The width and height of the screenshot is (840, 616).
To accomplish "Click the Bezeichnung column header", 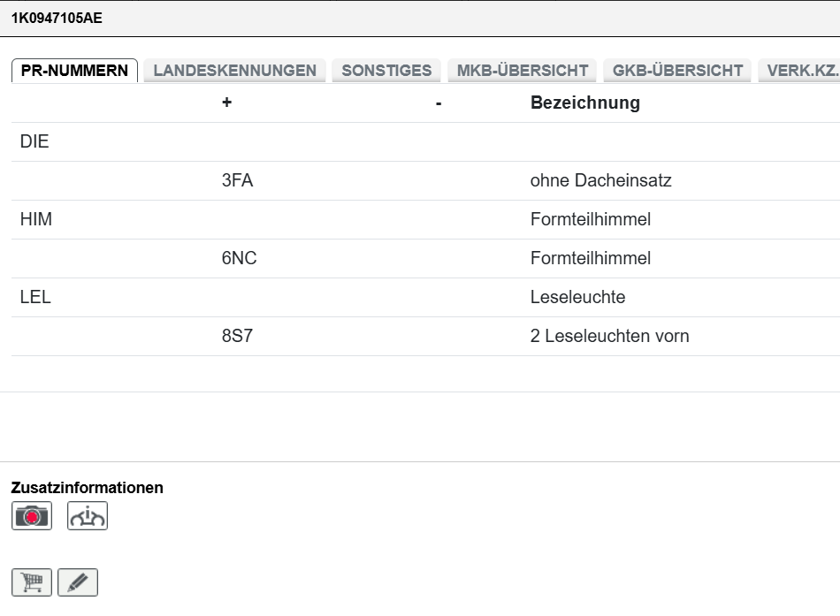I will [x=585, y=103].
